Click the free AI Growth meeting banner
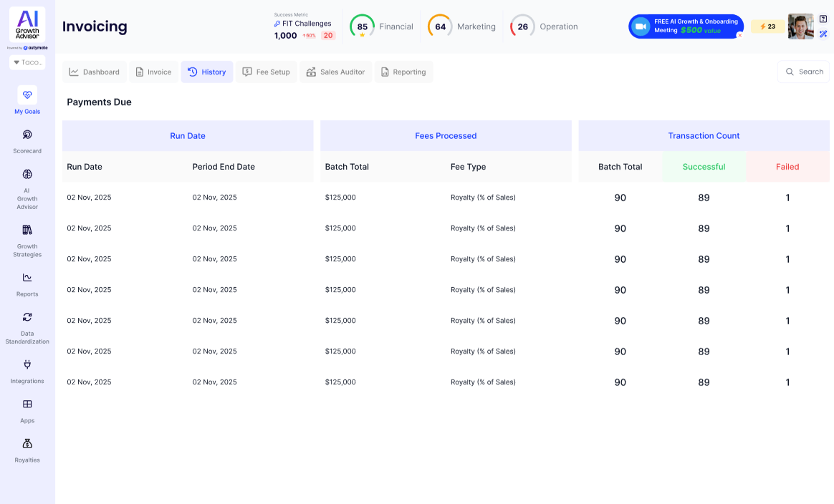Viewport: 834px width, 504px height. point(685,26)
